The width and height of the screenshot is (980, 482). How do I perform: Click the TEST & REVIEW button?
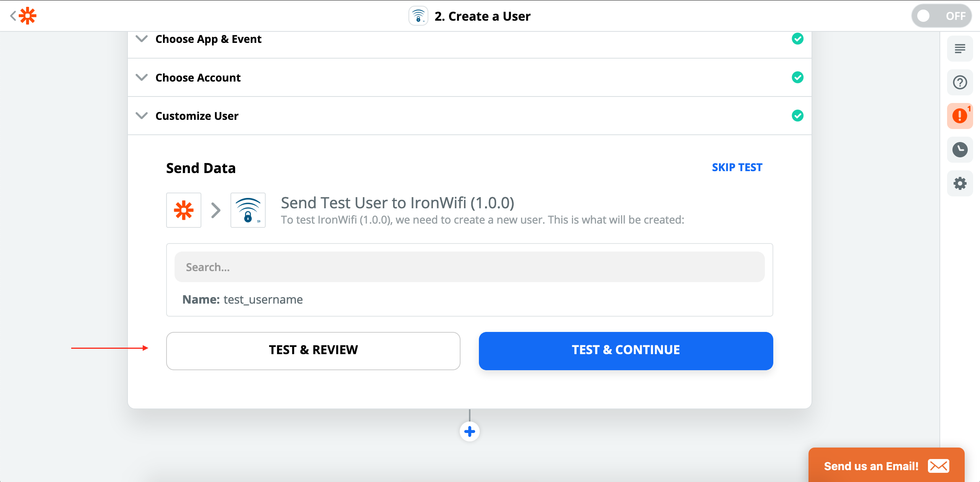pyautogui.click(x=313, y=350)
